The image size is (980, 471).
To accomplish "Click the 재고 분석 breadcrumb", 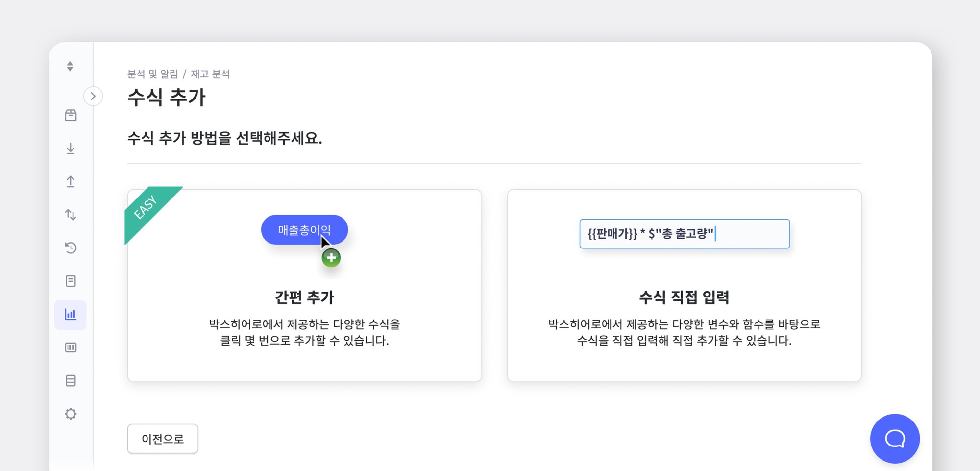I will click(210, 74).
